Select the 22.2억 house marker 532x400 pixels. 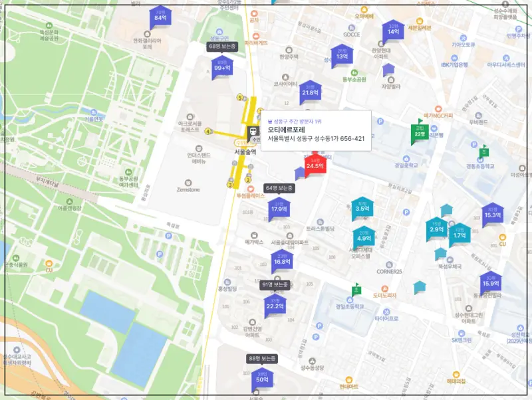(275, 306)
